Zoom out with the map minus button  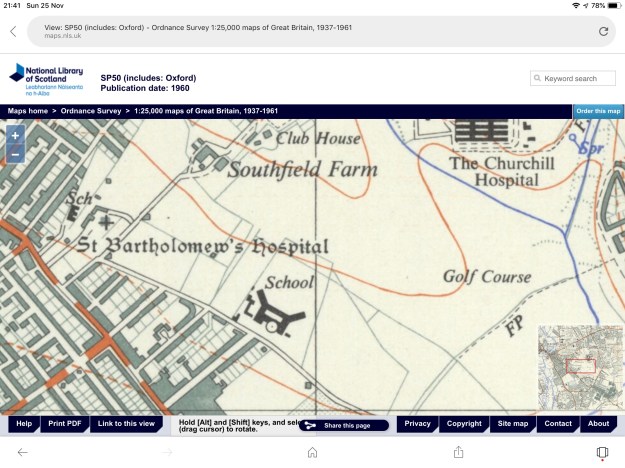click(x=16, y=154)
